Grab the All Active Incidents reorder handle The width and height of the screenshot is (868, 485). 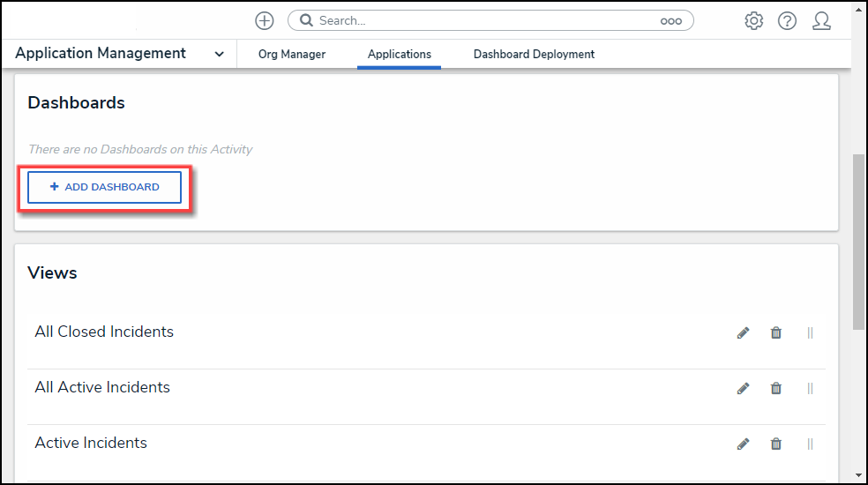click(x=810, y=388)
